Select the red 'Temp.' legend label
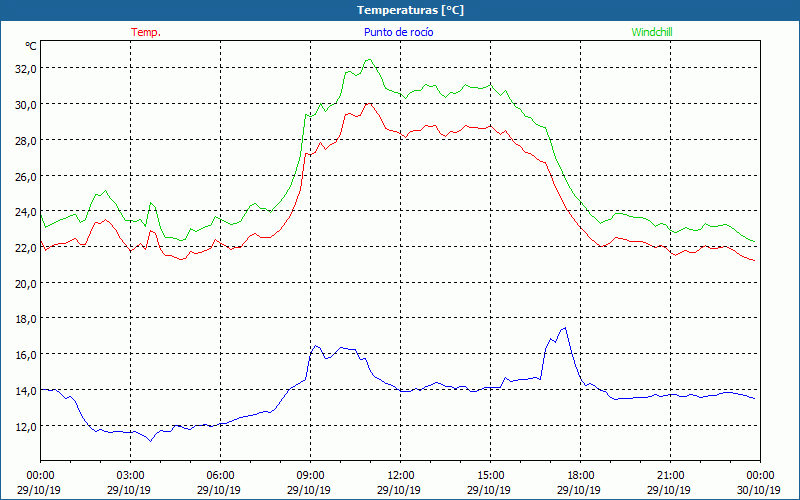800x500 pixels. click(146, 32)
